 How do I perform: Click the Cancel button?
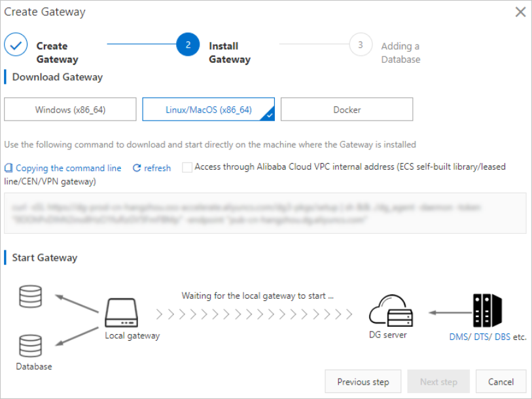501,382
